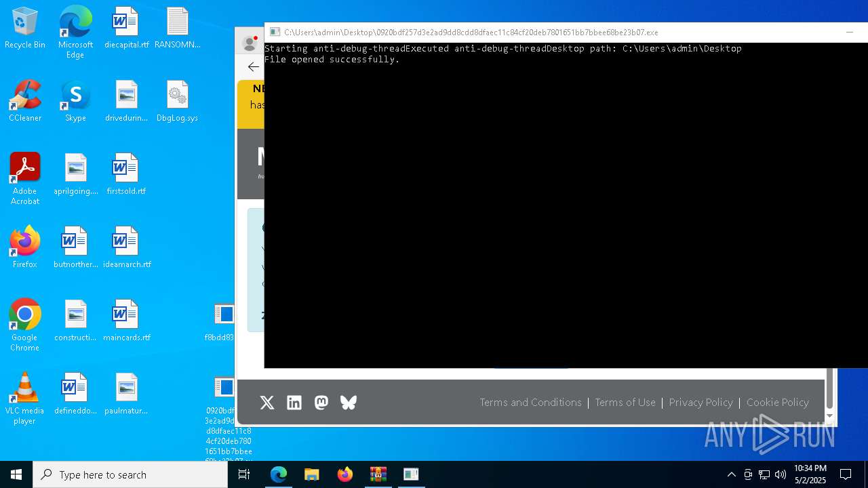Click the profile avatar in the browser window
This screenshot has height=488, width=868.
point(250,43)
